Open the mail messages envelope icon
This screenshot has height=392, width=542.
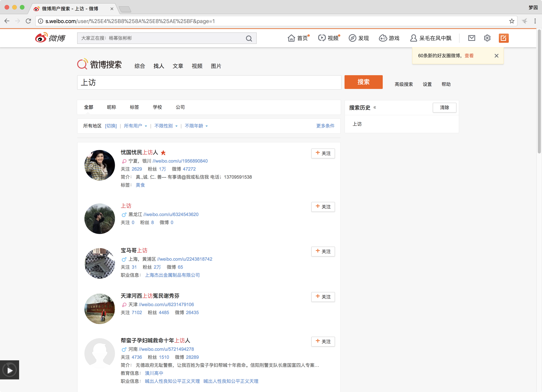[471, 38]
